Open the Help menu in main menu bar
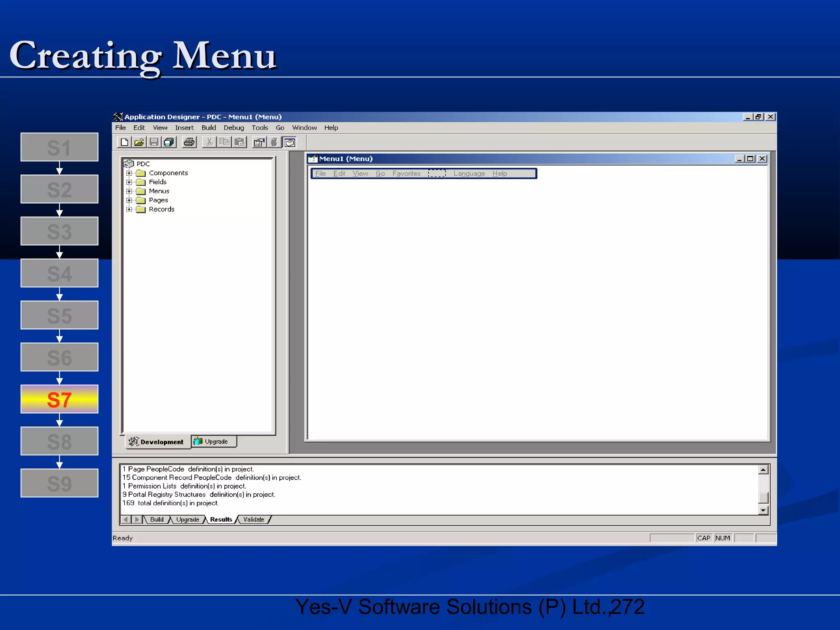Image resolution: width=840 pixels, height=630 pixels. pyautogui.click(x=331, y=128)
